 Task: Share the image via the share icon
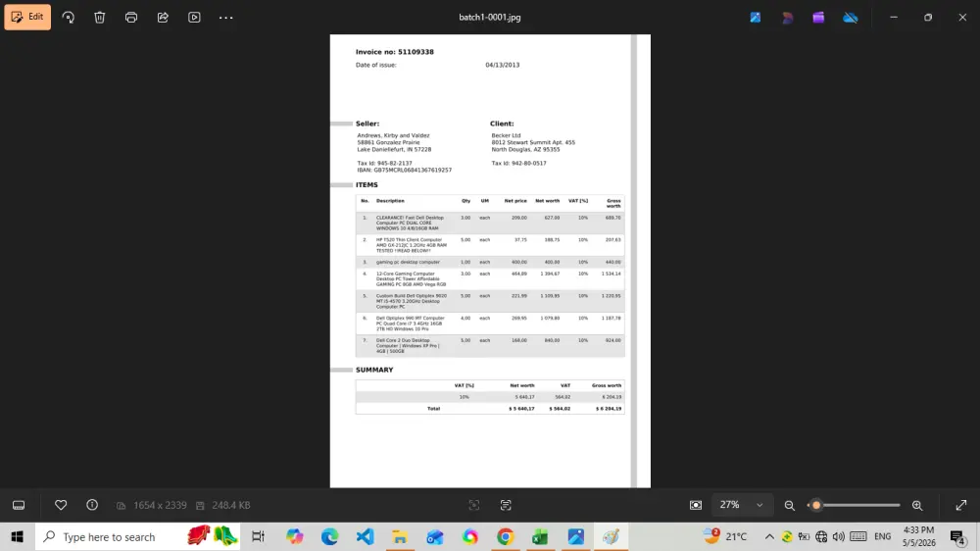[163, 18]
